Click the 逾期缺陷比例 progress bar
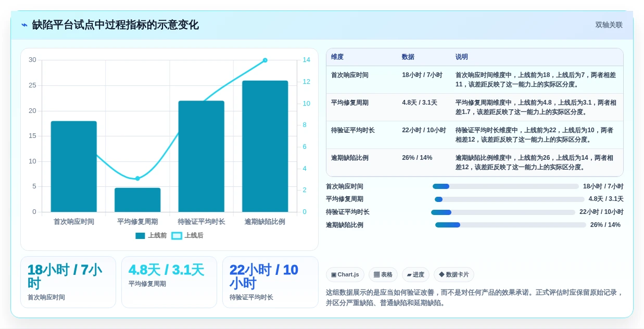 [x=511, y=225]
